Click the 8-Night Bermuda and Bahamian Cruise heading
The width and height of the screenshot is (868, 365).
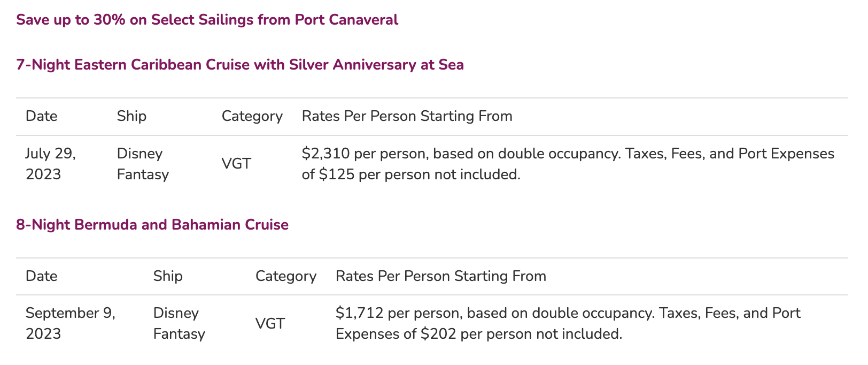(152, 225)
